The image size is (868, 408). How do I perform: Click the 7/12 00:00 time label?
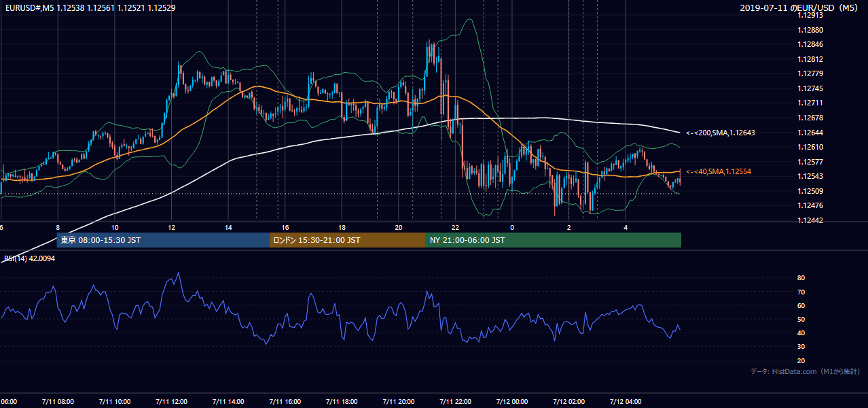[513, 402]
